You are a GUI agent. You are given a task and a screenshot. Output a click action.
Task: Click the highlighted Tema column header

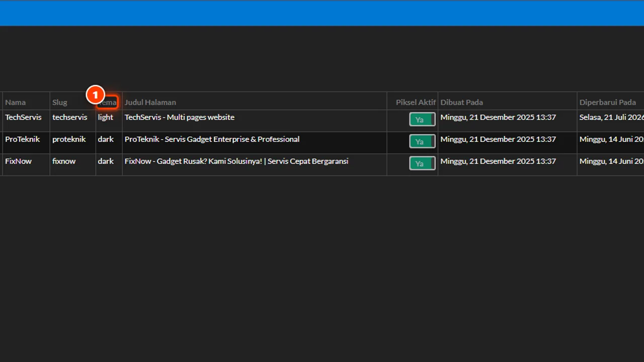108,102
